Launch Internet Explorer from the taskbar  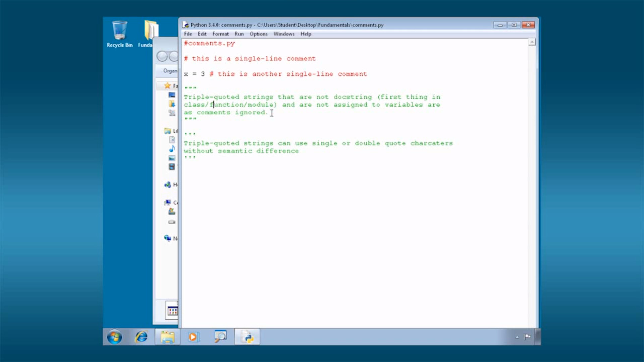(x=141, y=337)
